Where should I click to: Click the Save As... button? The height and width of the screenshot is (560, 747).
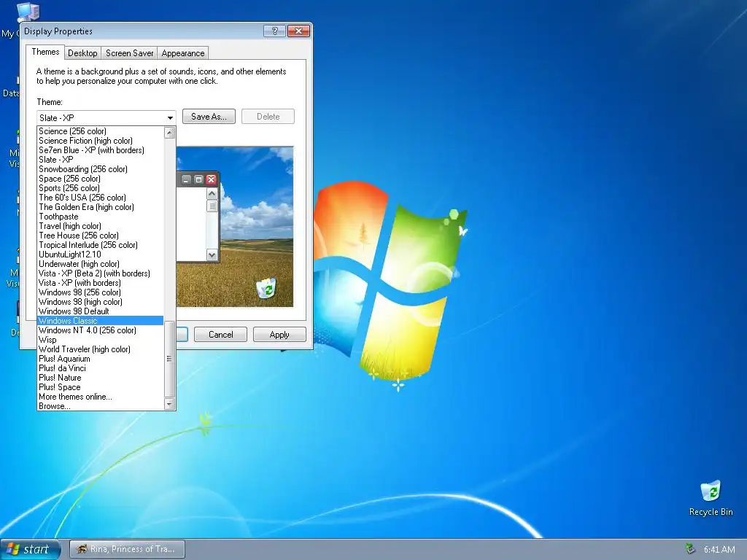pyautogui.click(x=209, y=117)
